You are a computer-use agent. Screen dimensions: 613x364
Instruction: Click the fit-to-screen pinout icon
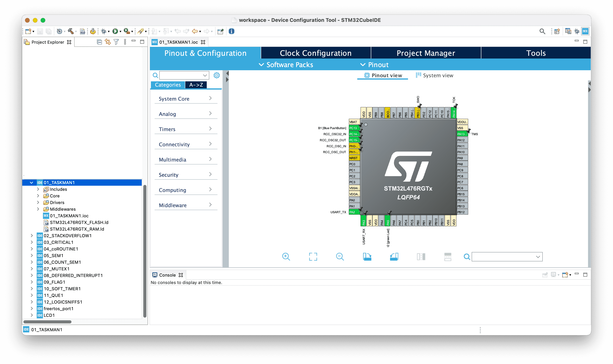tap(313, 257)
